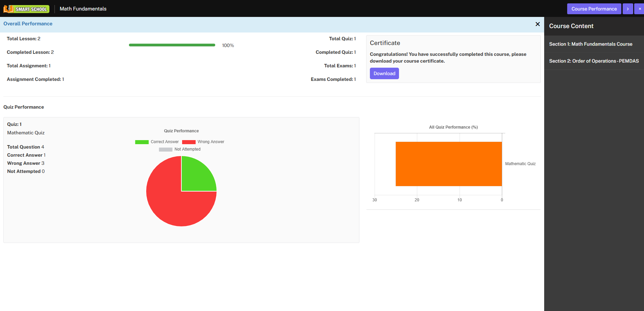Viewport: 644px width, 311px height.
Task: Click the orange Mathematic Quiz bar
Action: [449, 164]
